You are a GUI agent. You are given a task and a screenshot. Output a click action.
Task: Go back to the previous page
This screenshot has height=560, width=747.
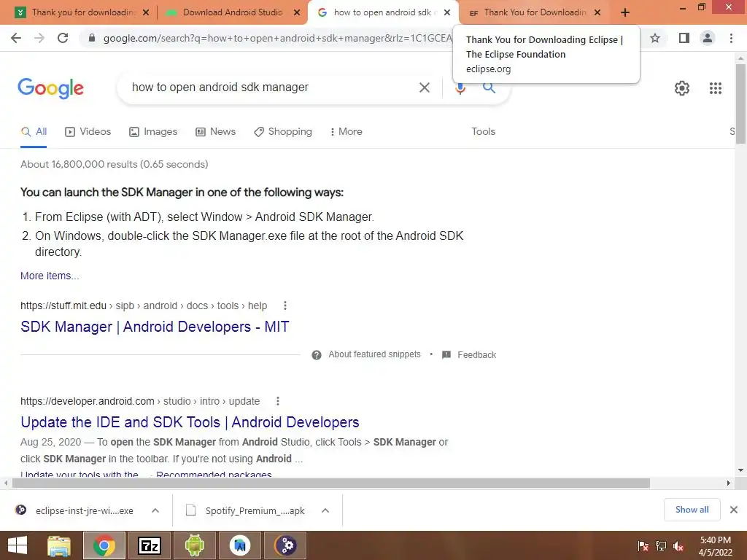(x=16, y=38)
